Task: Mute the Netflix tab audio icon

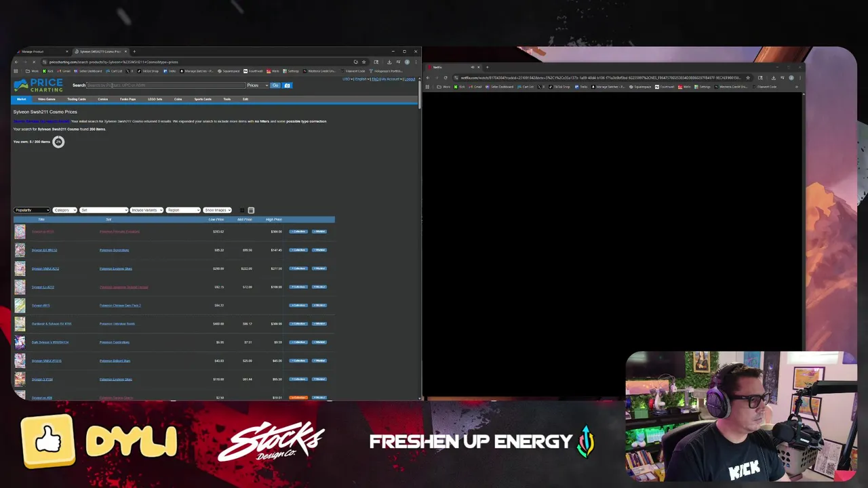Action: tap(473, 67)
